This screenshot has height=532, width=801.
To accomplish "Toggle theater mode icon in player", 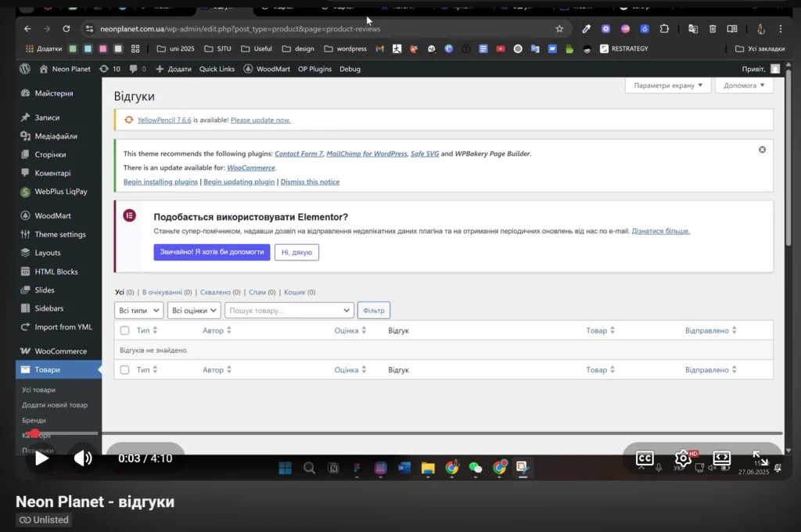I will click(x=721, y=458).
